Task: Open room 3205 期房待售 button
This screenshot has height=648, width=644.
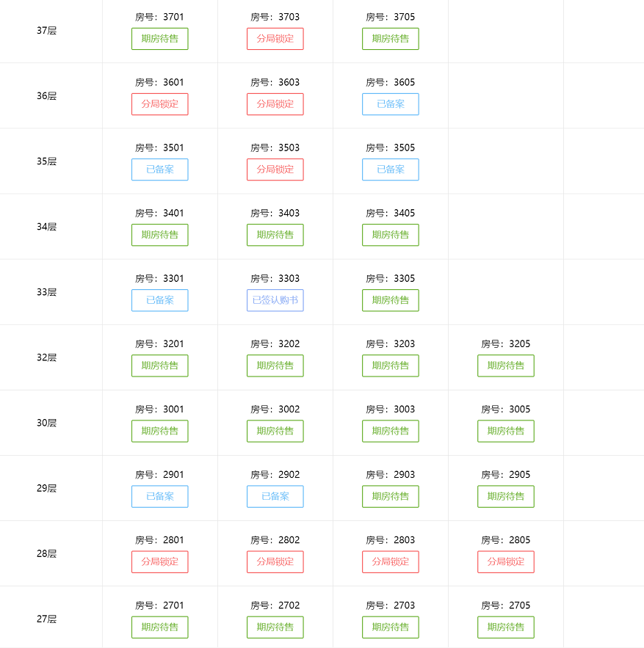Action: [506, 365]
